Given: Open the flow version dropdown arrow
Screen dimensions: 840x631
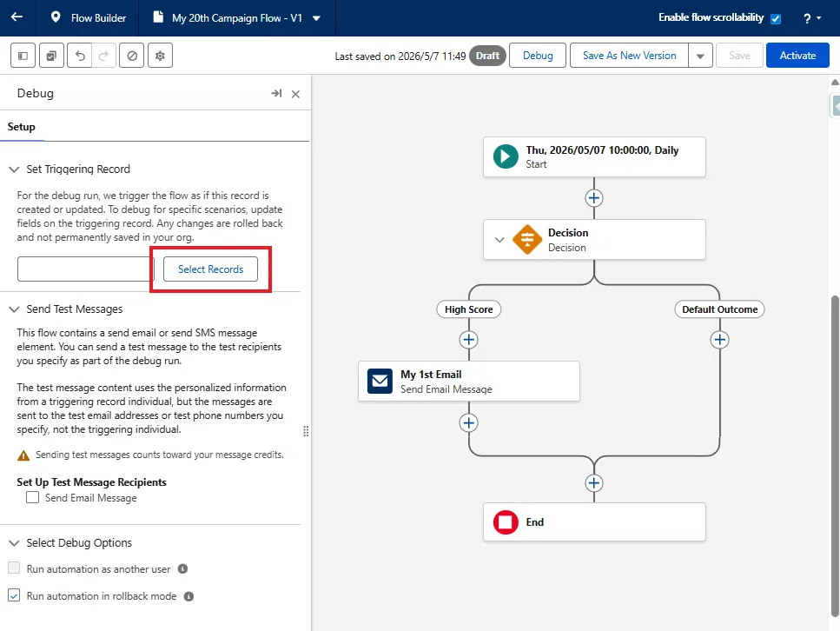Looking at the screenshot, I should pyautogui.click(x=316, y=18).
